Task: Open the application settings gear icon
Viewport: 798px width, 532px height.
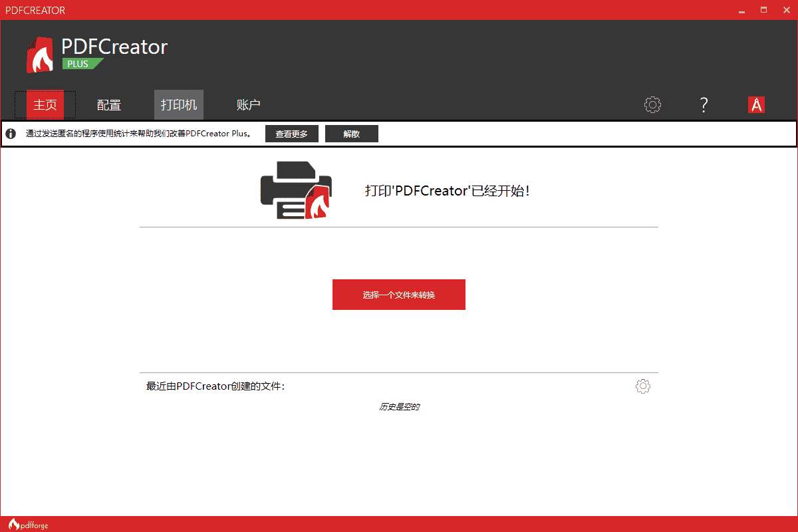Action: [652, 104]
